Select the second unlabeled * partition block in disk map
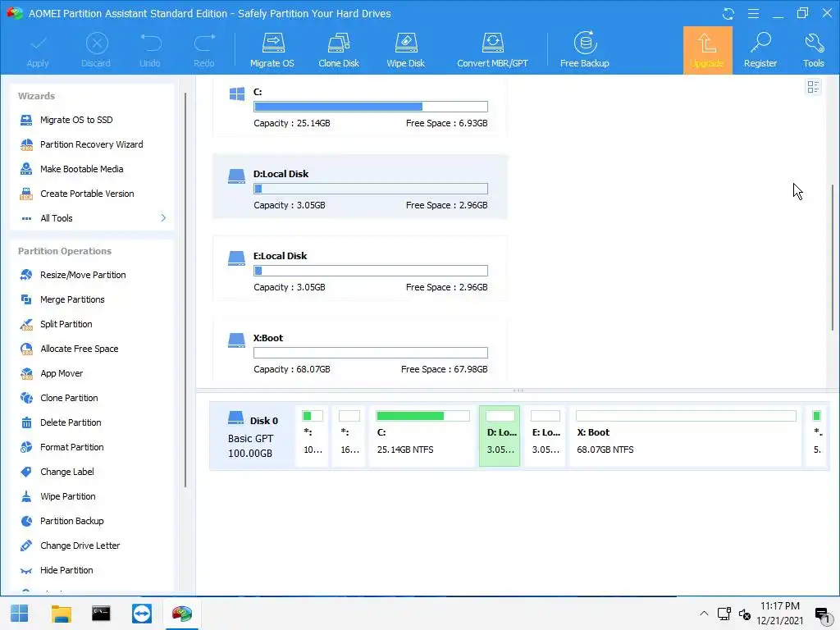Screen dimensions: 840x630 (x=349, y=436)
